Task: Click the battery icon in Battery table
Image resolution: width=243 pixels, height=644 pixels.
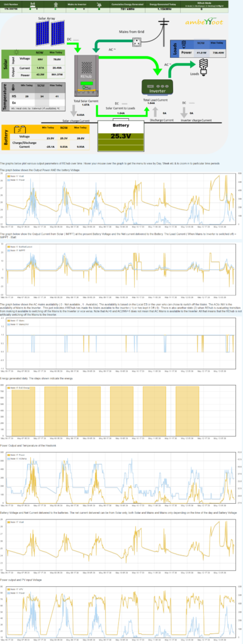Action: (20, 130)
